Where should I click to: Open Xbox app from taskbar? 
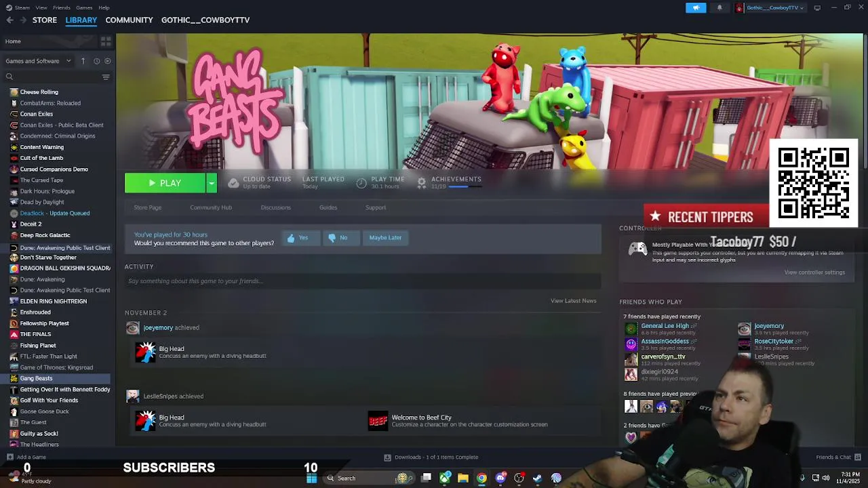[x=445, y=479]
